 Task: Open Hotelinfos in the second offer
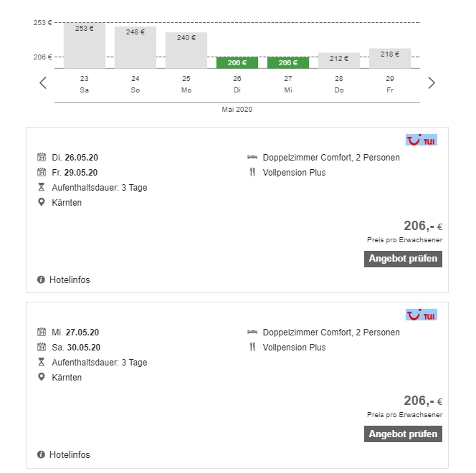pyautogui.click(x=70, y=454)
